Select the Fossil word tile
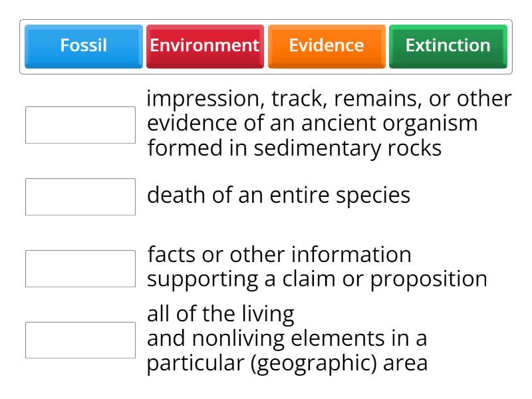532x399 pixels. click(83, 46)
